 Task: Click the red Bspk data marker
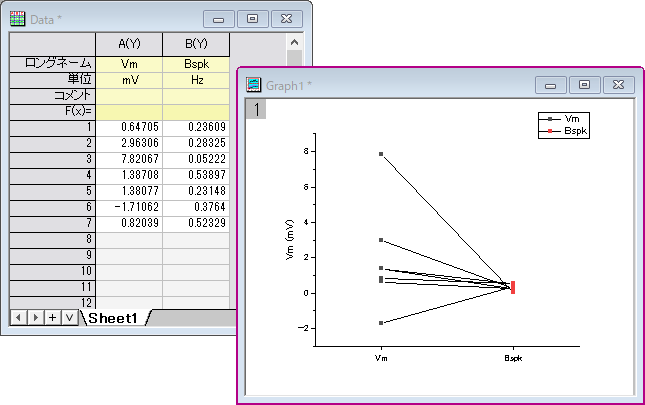tap(513, 287)
